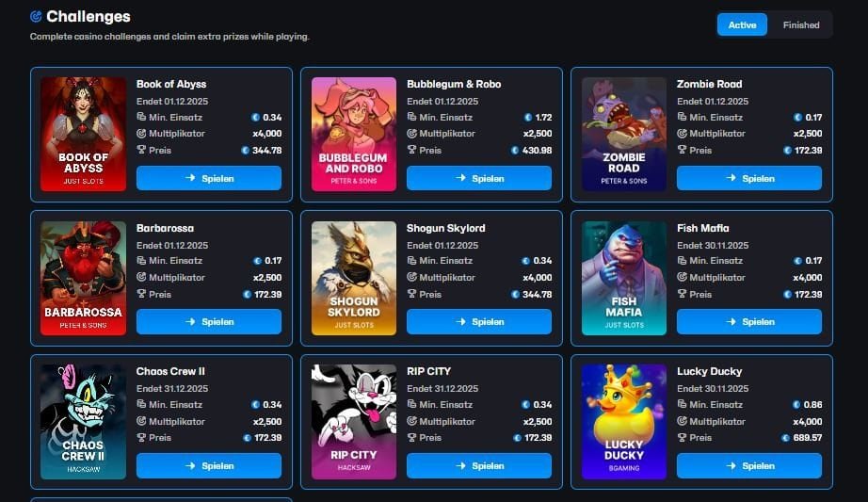The width and height of the screenshot is (868, 502).
Task: Click the Multiplikator icon on the Zombie Road card
Action: (x=682, y=134)
